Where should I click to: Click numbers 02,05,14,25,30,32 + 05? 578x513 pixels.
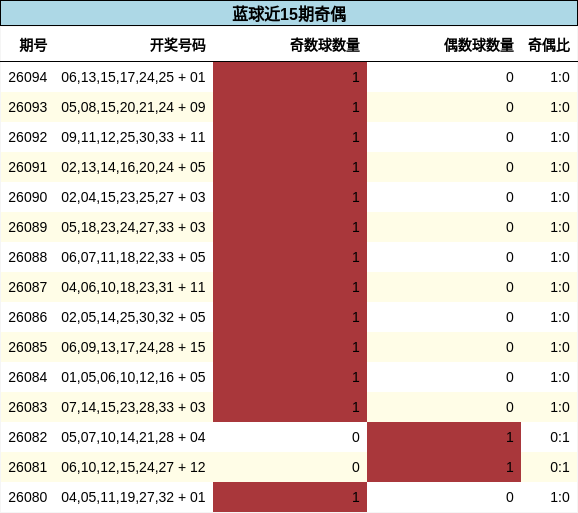coord(133,317)
